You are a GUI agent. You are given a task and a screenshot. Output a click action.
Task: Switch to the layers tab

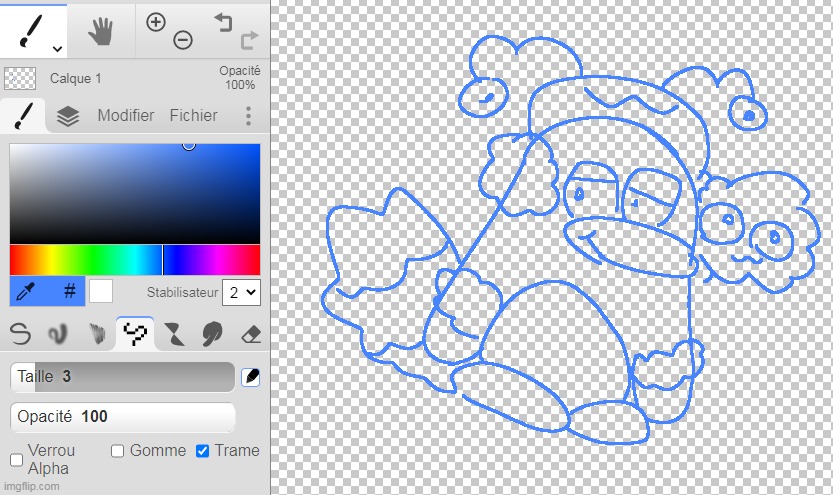pos(67,116)
